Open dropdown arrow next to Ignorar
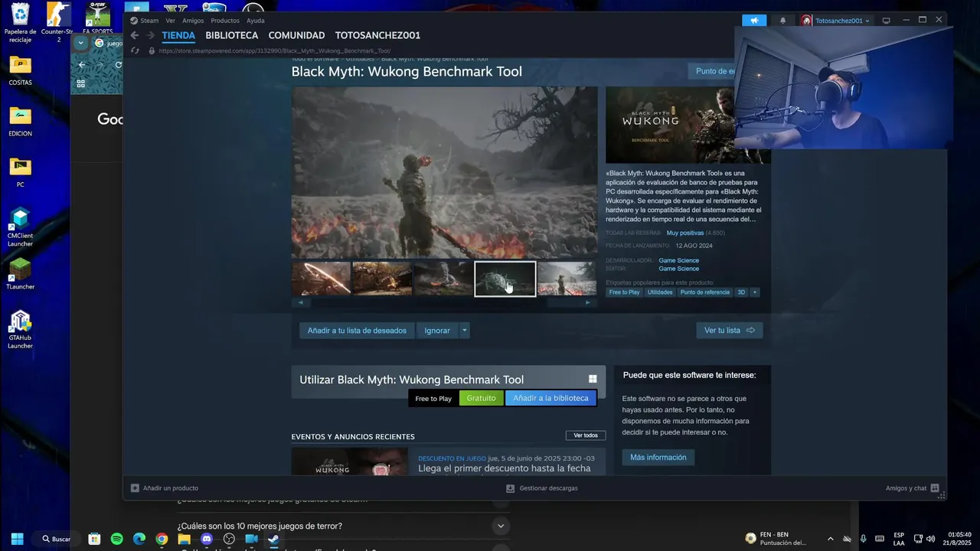This screenshot has width=980, height=551. [x=464, y=331]
